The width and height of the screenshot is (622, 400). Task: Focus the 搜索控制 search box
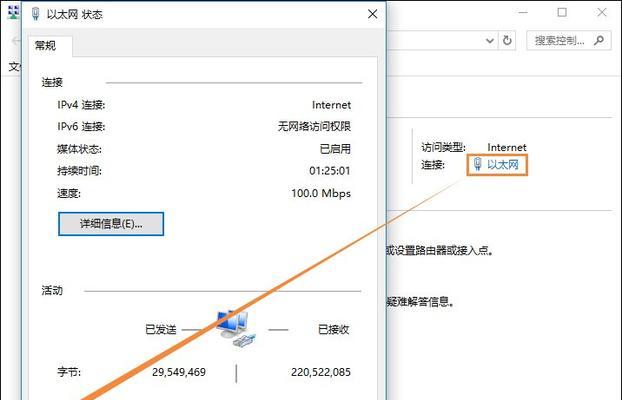[x=568, y=40]
